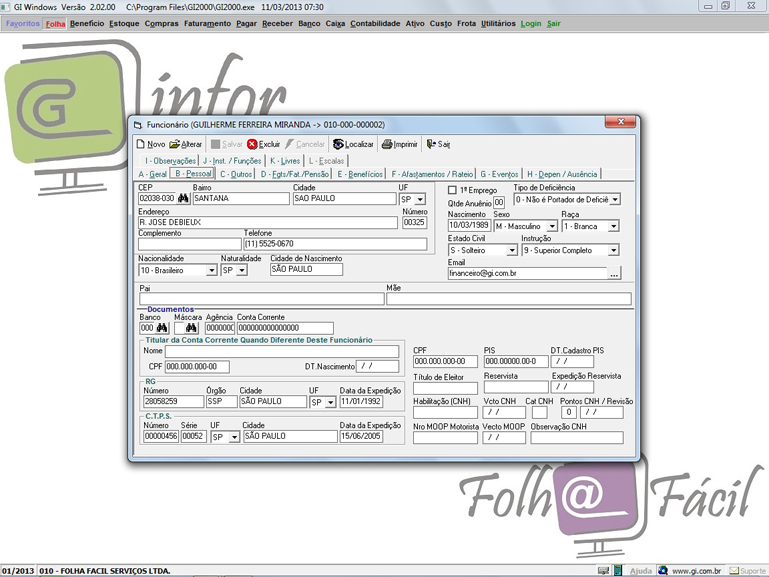Screen dimensions: 769x577
Task: Click the Email ellipsis button
Action: pos(614,274)
